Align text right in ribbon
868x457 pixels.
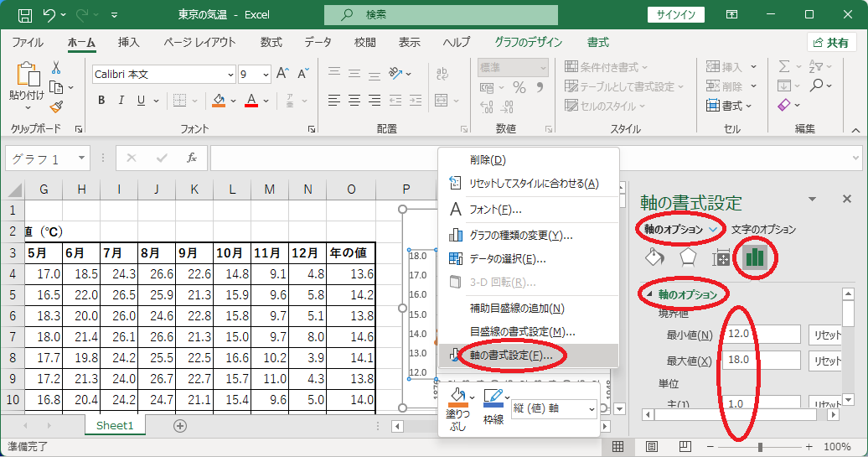tap(375, 101)
